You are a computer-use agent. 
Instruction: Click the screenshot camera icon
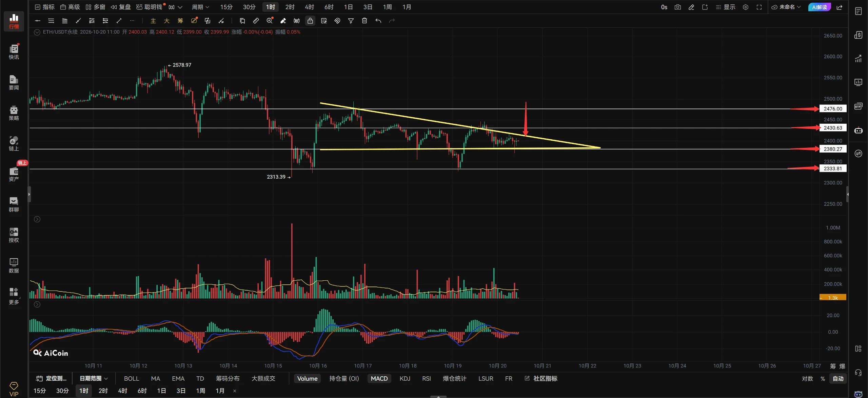click(x=677, y=7)
